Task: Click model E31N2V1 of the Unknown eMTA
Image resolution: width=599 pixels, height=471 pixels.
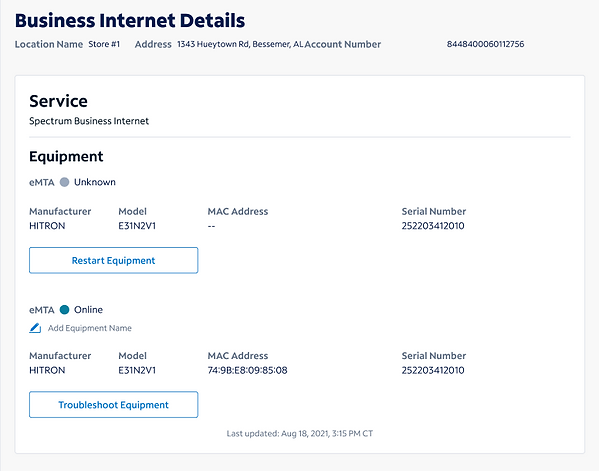Action: 137,226
